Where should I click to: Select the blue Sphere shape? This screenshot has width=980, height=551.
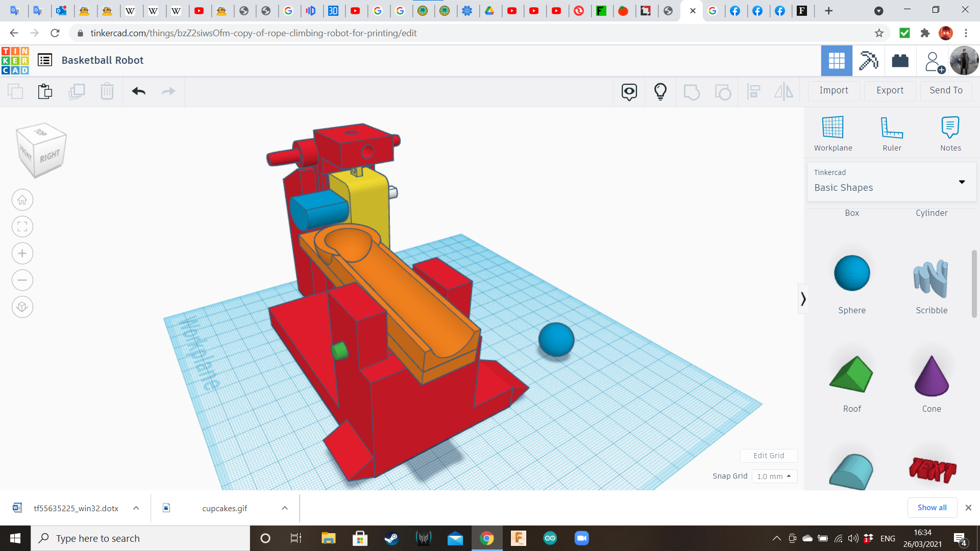851,274
